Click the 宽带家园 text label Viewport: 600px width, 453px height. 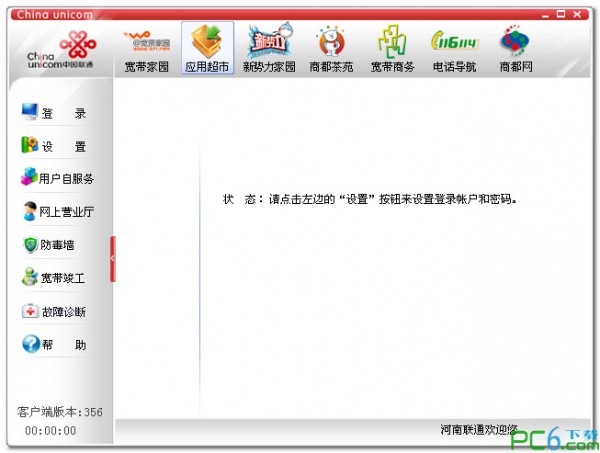pyautogui.click(x=147, y=67)
